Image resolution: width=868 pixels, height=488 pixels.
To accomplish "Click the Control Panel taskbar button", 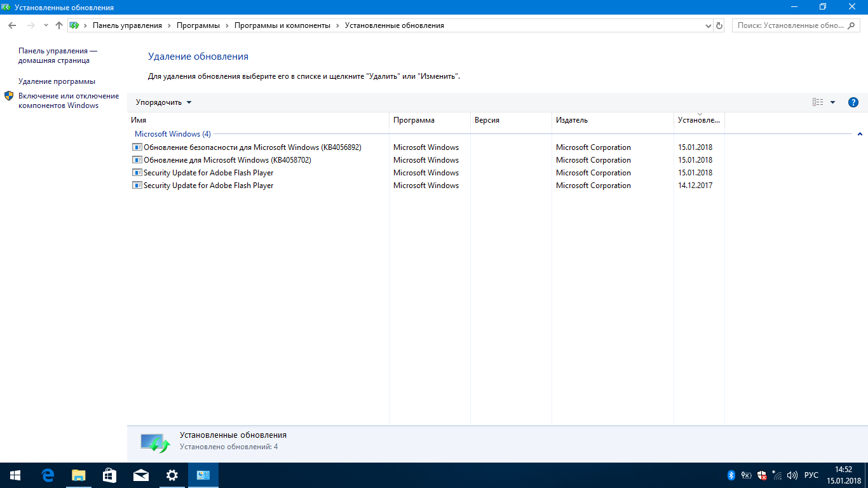I will (203, 475).
